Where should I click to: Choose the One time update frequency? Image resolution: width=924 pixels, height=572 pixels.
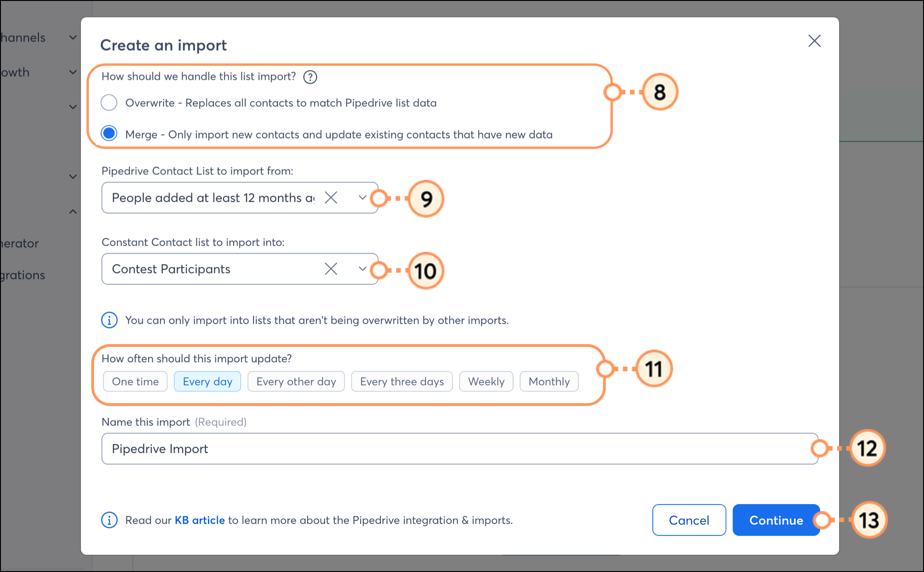(x=135, y=381)
